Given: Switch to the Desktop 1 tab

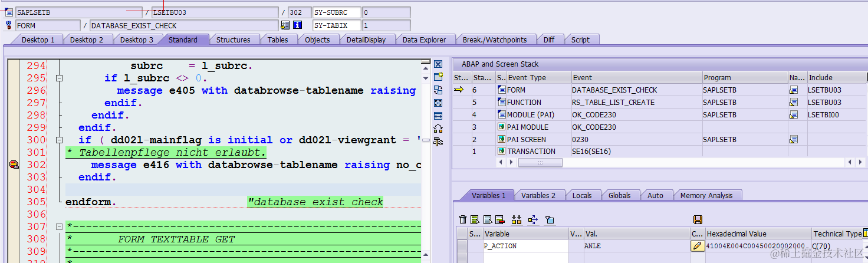Looking at the screenshot, I should 38,40.
